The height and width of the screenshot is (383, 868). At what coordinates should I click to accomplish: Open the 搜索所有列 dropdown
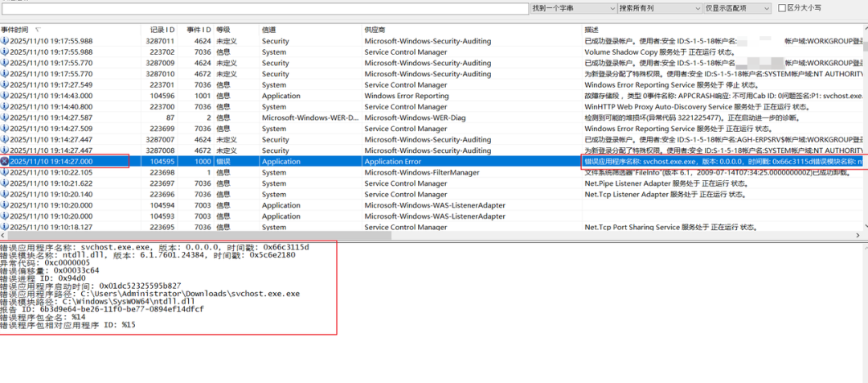[661, 8]
